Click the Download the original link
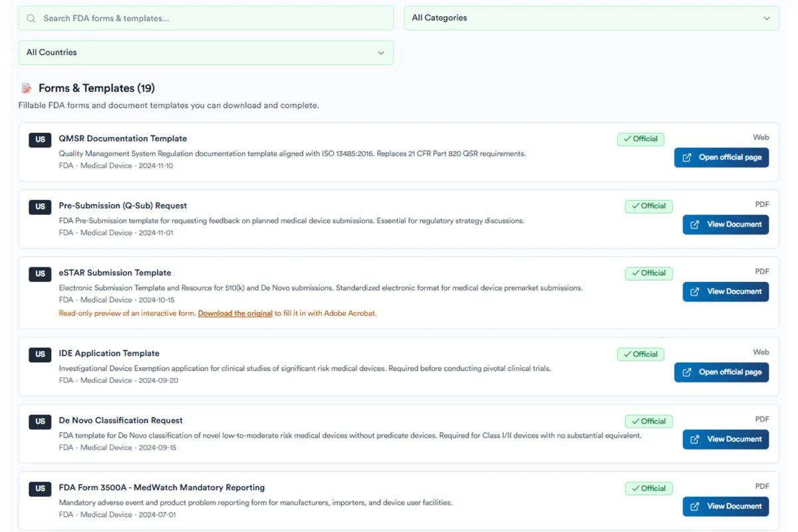 [x=235, y=313]
